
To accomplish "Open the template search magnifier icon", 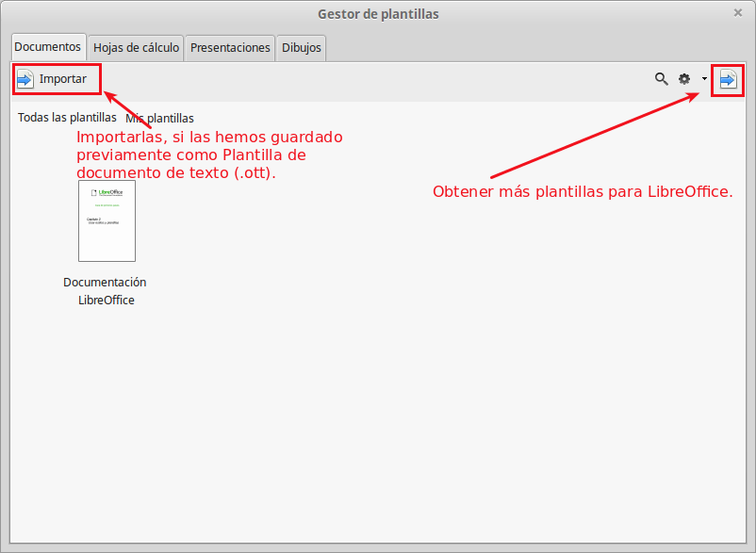I will point(661,79).
